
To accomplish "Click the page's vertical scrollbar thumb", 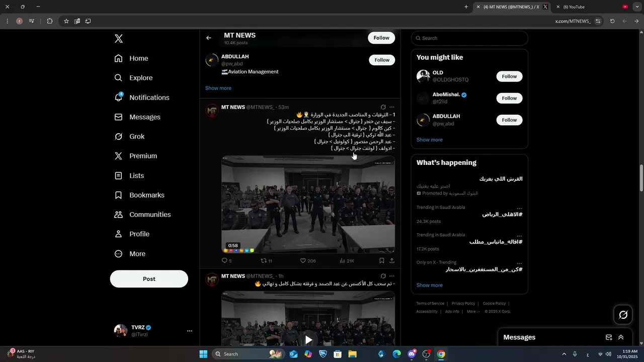I will 641,177.
